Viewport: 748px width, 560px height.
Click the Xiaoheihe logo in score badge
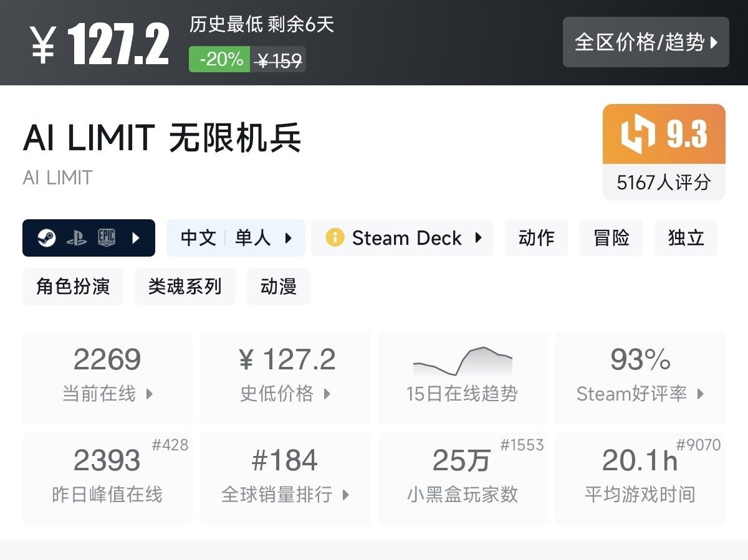pyautogui.click(x=638, y=135)
